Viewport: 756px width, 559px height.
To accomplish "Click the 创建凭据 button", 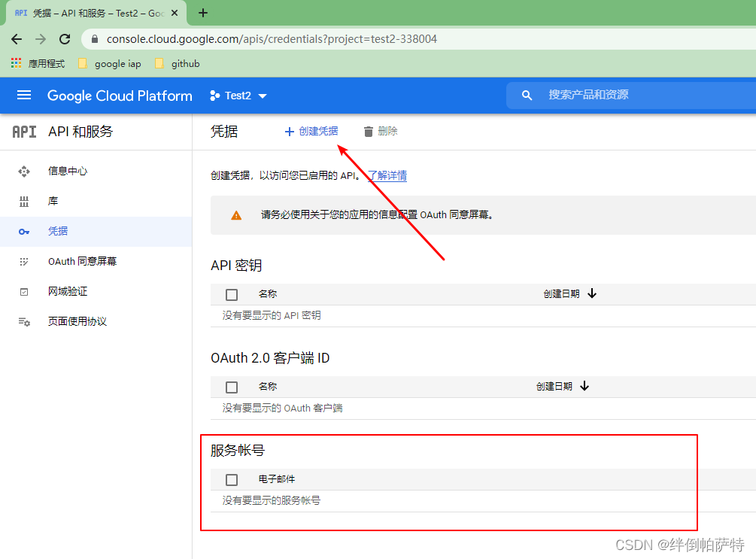I will tap(311, 131).
